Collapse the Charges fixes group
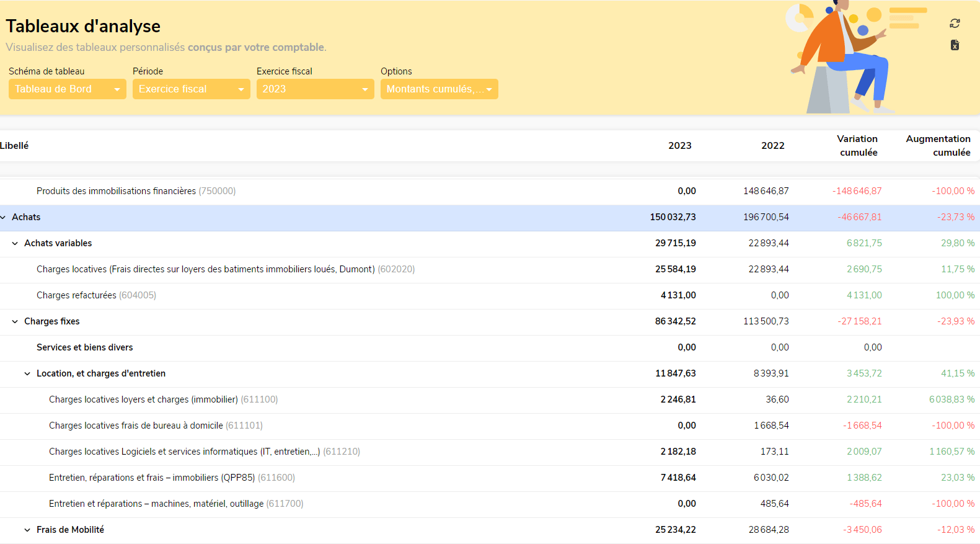 click(x=15, y=321)
